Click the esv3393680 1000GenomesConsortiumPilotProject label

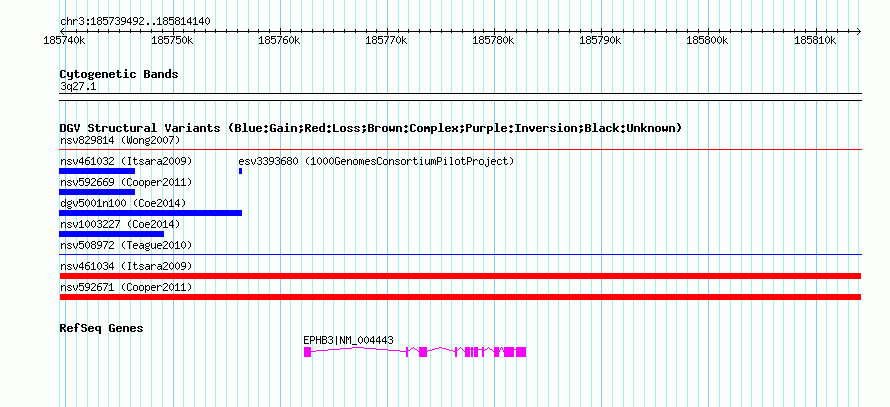[x=376, y=161]
